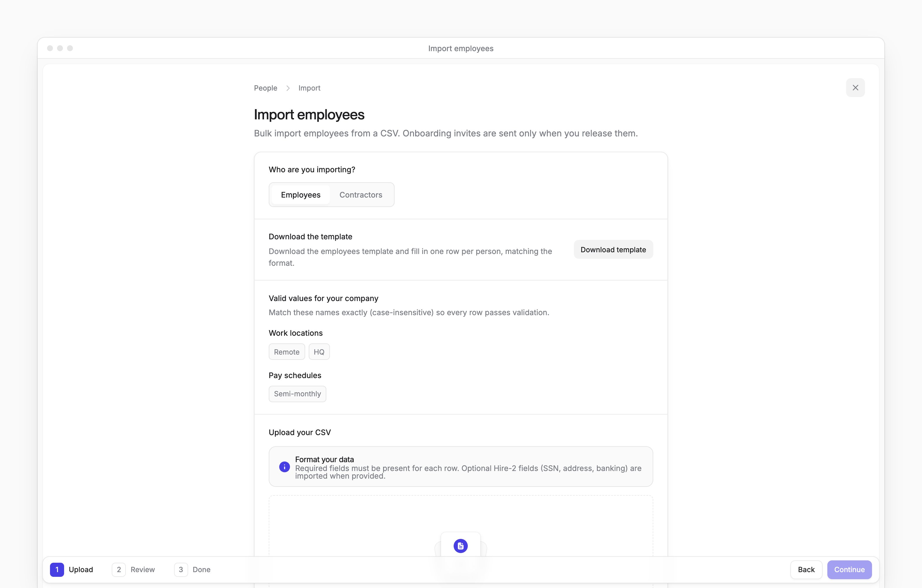Viewport: 922px width, 588px height.
Task: Click the Who are you importing? label
Action: click(x=312, y=169)
